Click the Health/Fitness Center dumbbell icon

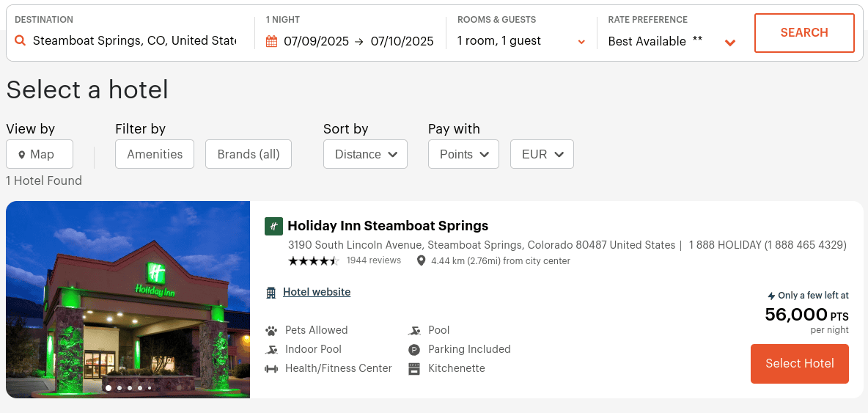coord(271,369)
